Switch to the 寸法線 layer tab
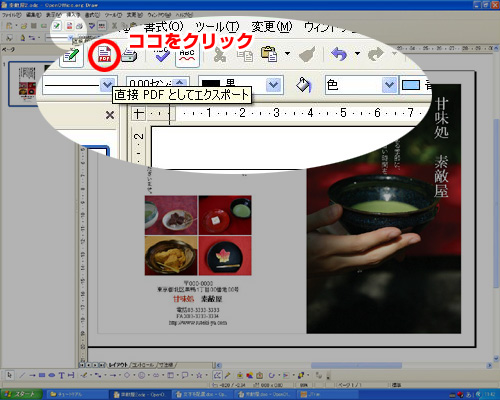 pyautogui.click(x=166, y=365)
